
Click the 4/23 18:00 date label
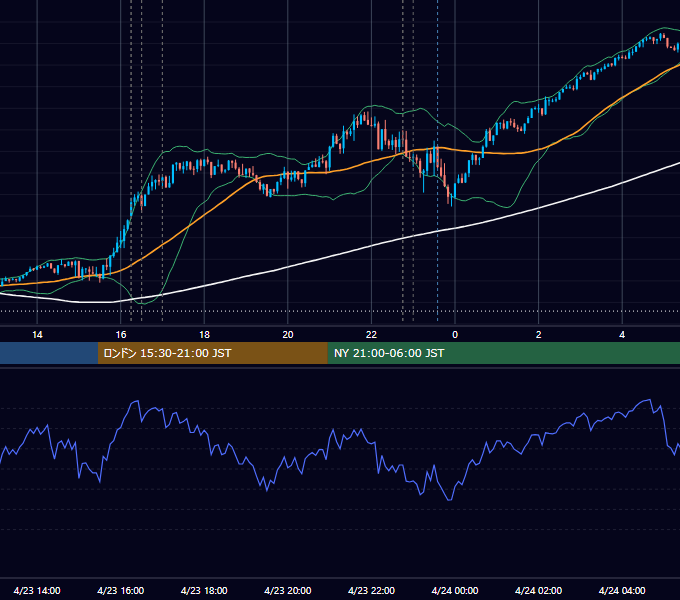click(x=204, y=590)
